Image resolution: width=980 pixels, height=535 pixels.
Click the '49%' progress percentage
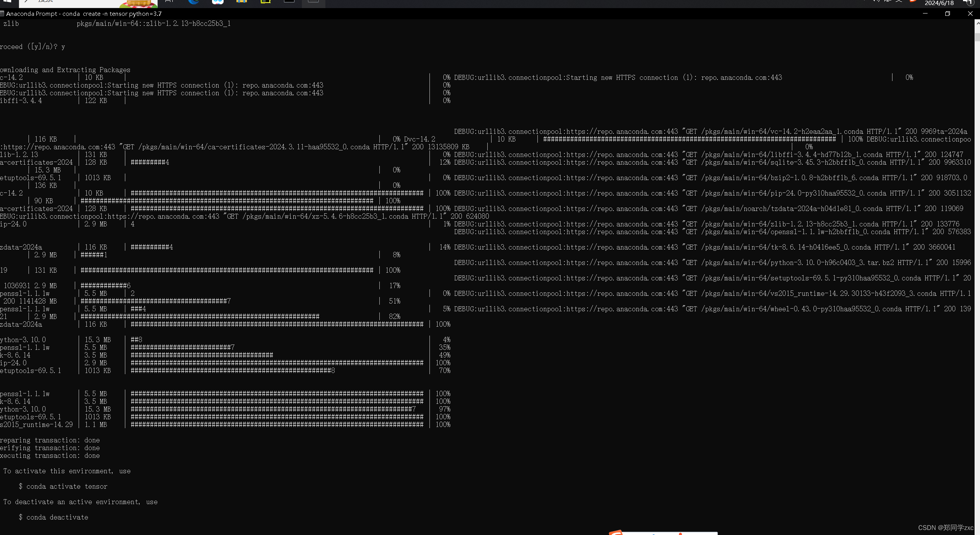click(x=445, y=355)
